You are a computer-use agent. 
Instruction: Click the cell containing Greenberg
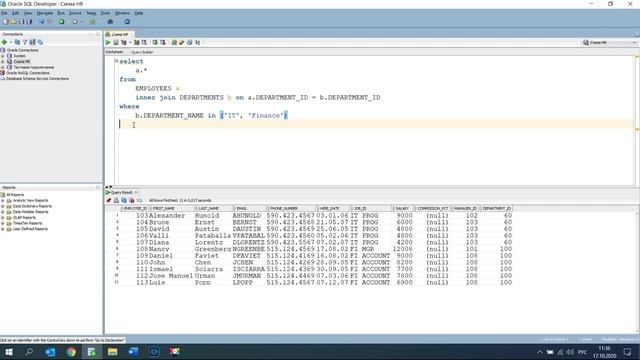click(213, 249)
